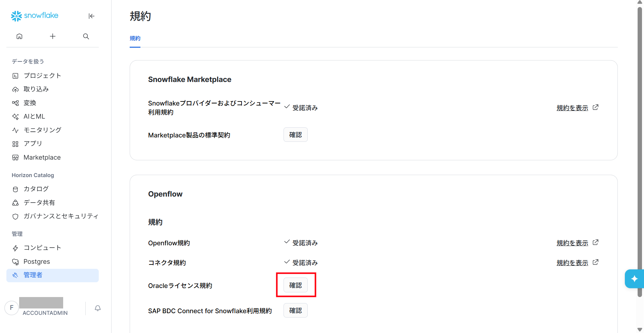Open the F user avatar menu
This screenshot has height=333, width=644.
pos(12,308)
